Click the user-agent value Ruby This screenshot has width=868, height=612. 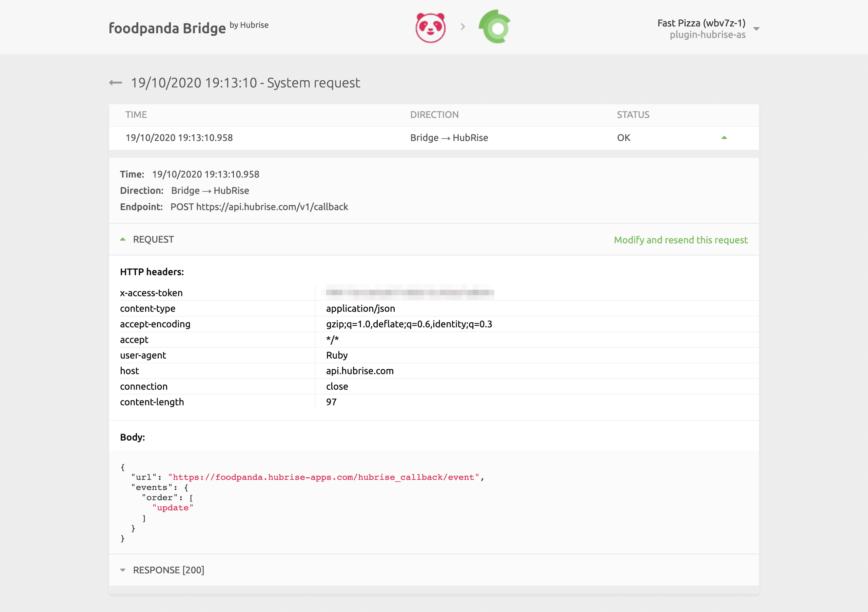(x=336, y=355)
